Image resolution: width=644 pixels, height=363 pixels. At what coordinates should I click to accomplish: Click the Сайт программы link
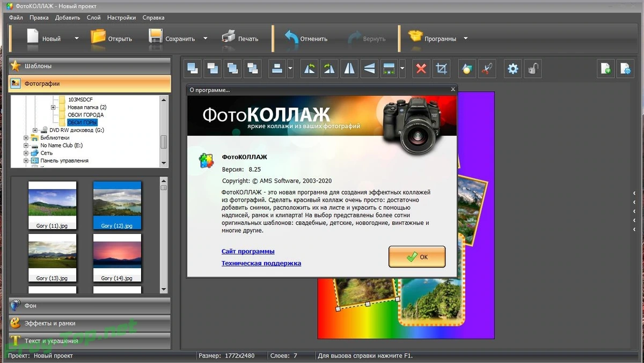tap(248, 251)
